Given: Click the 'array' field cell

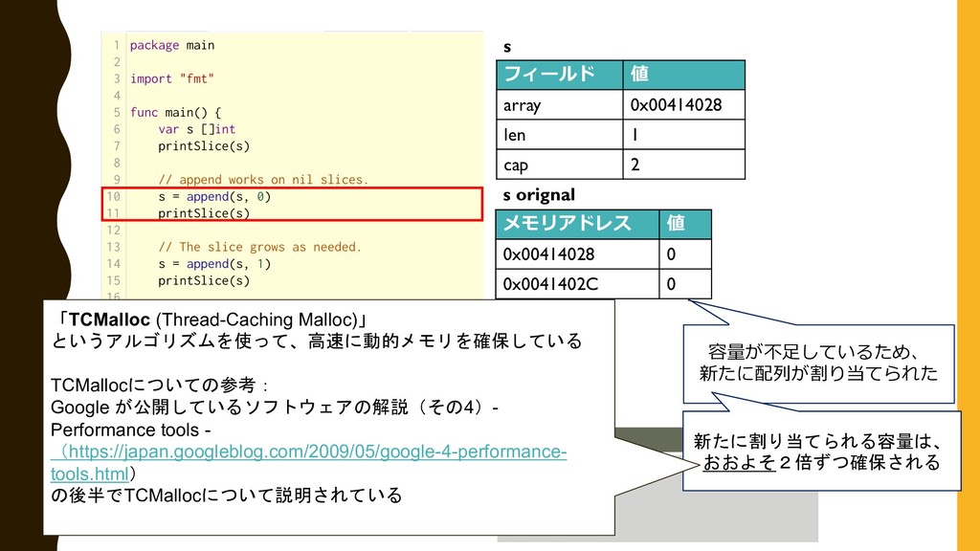Looking at the screenshot, I should pos(559,104).
